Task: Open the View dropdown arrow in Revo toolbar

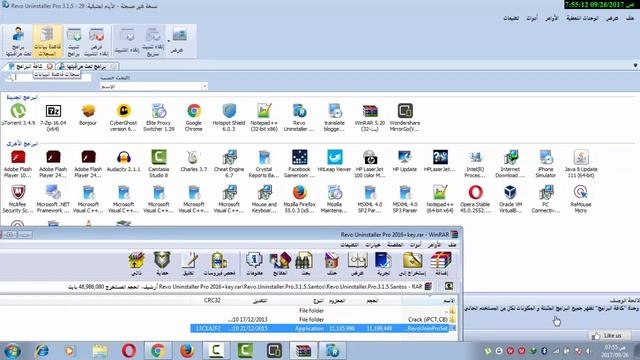Action: click(x=169, y=40)
